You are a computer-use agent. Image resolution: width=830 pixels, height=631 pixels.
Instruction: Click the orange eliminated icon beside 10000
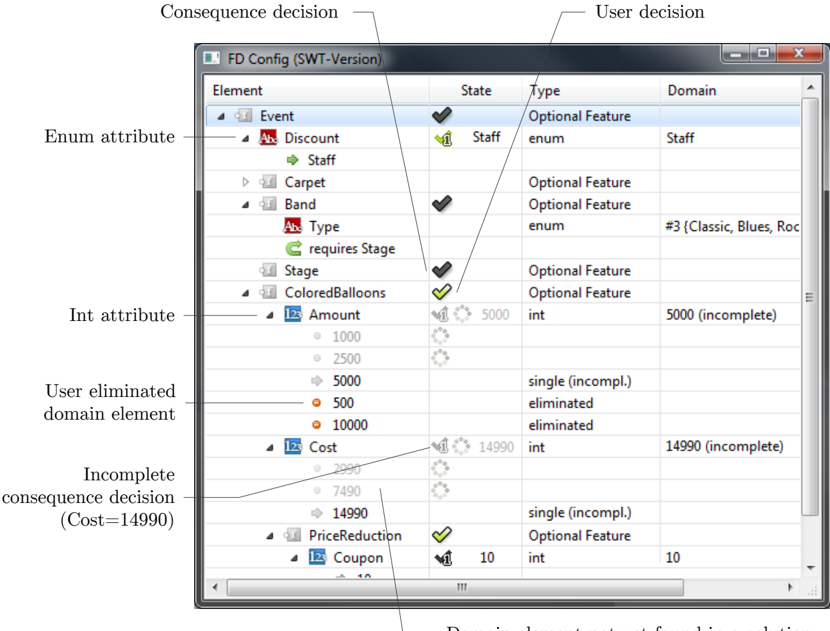point(317,425)
